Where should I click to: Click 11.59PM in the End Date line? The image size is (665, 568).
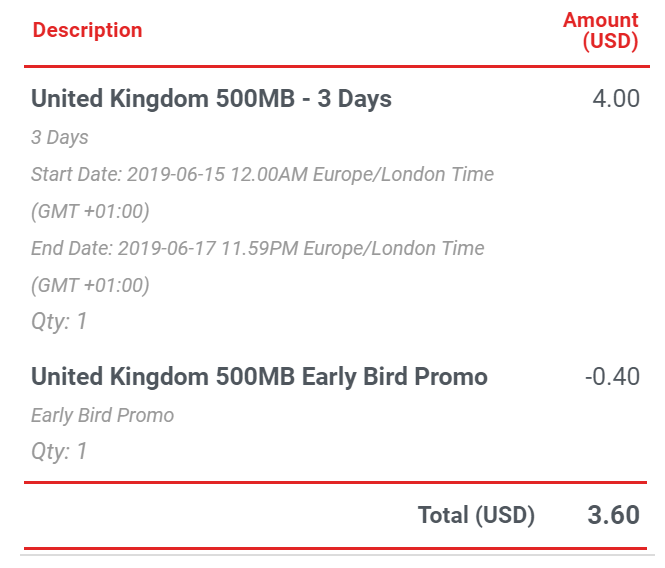click(260, 248)
